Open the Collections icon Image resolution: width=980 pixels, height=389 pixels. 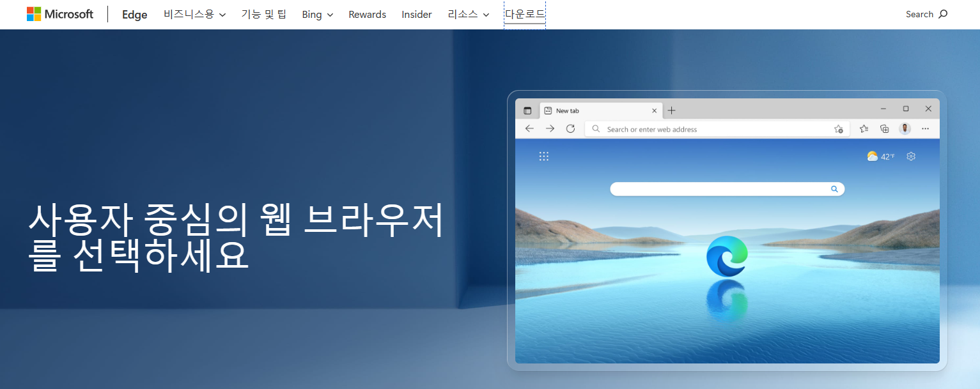884,128
